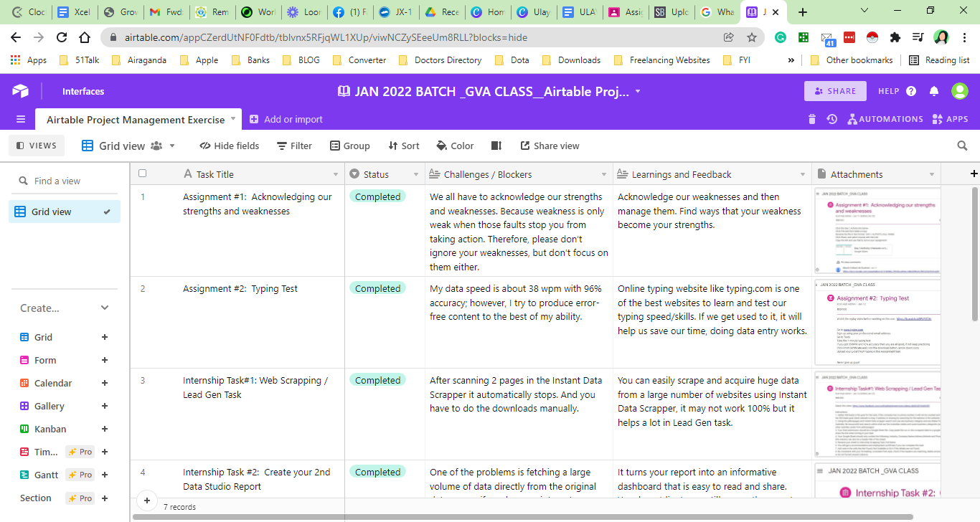The width and height of the screenshot is (980, 522).
Task: Click the vertical scrollbar of the grid
Action: (975, 255)
